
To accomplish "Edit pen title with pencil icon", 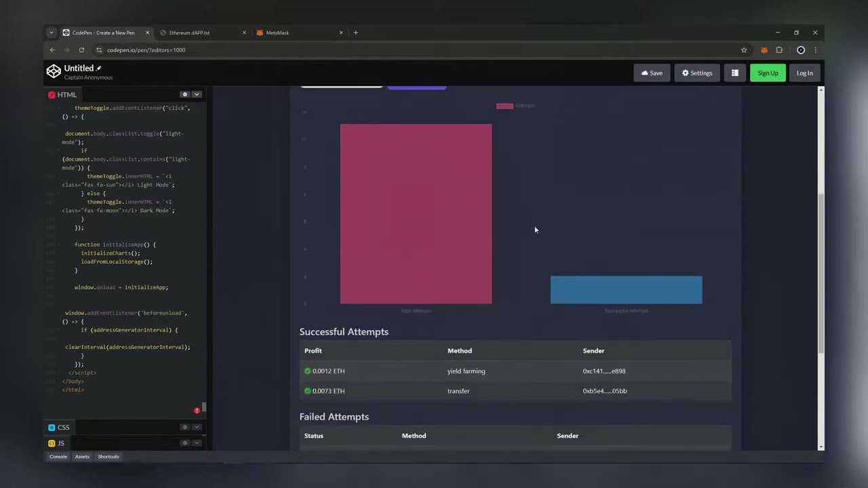I will point(99,68).
